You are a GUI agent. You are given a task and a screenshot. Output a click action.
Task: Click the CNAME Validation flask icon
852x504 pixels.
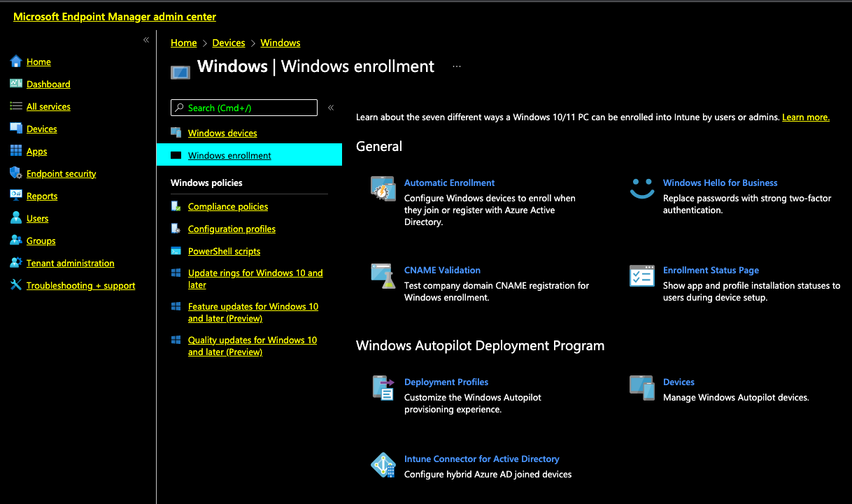pyautogui.click(x=383, y=277)
